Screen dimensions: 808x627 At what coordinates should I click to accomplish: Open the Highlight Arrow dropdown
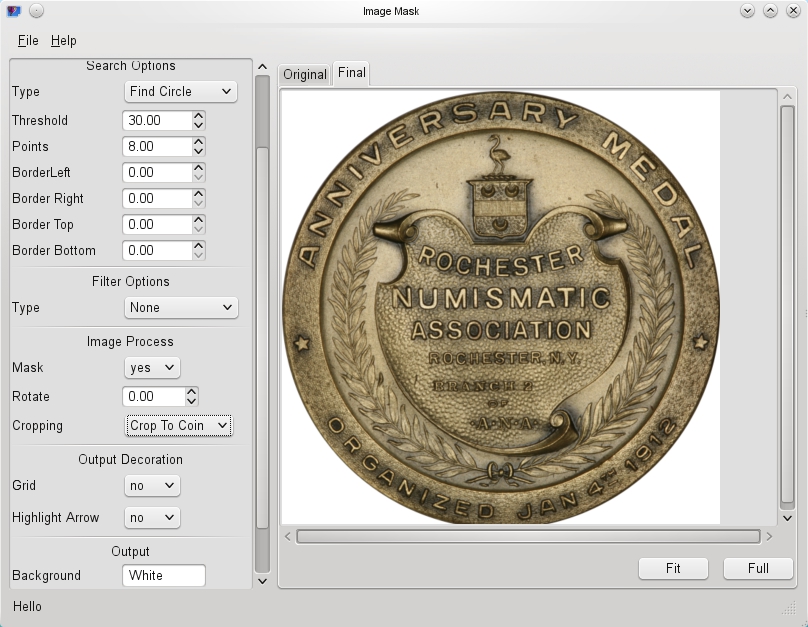click(152, 518)
